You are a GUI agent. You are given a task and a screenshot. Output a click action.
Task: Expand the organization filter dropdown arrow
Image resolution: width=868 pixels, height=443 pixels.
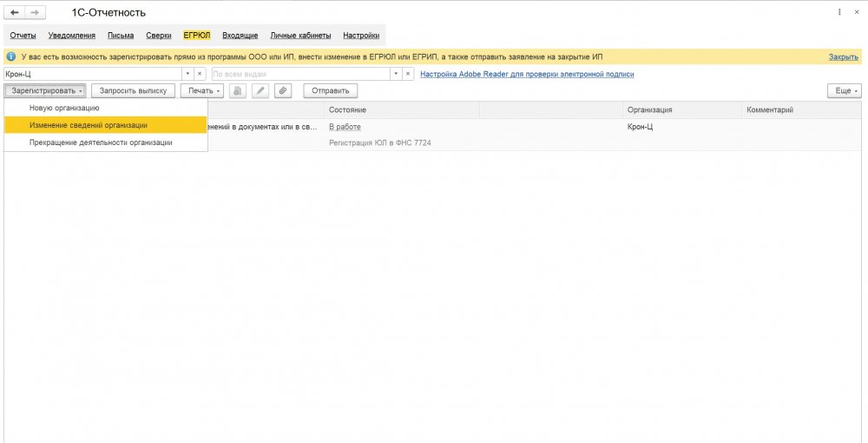[x=187, y=74]
